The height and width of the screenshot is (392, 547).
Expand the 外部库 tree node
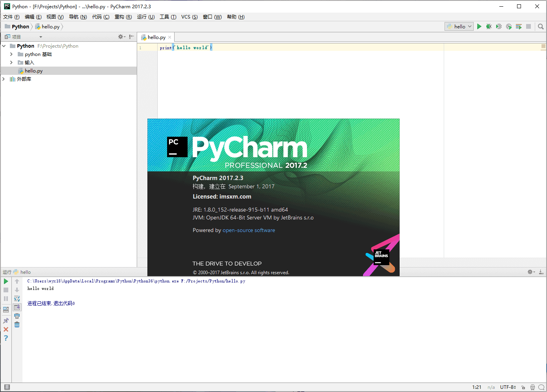pos(4,79)
